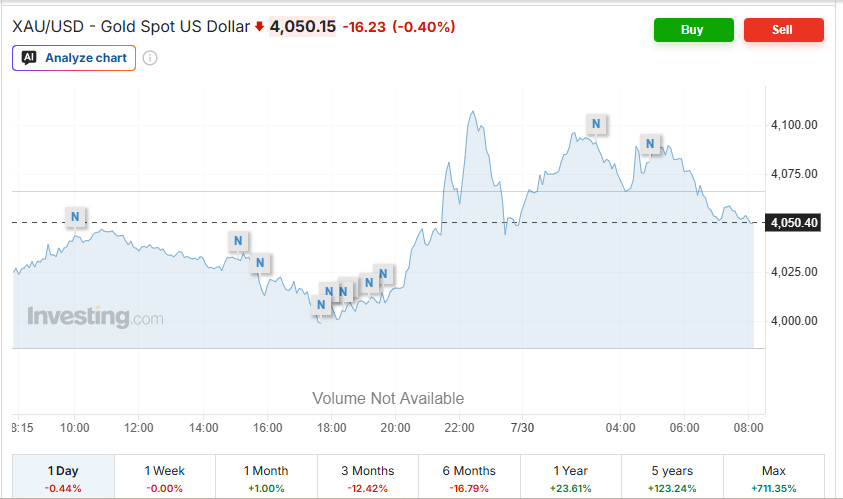Screen dimensions: 843x499
Task: Click the news marker right before 20:00
Action: coord(383,274)
